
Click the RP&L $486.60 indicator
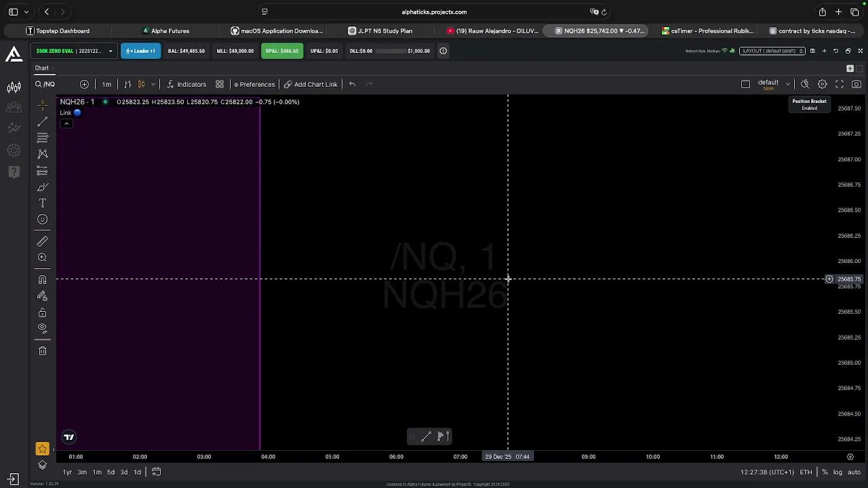coord(282,51)
